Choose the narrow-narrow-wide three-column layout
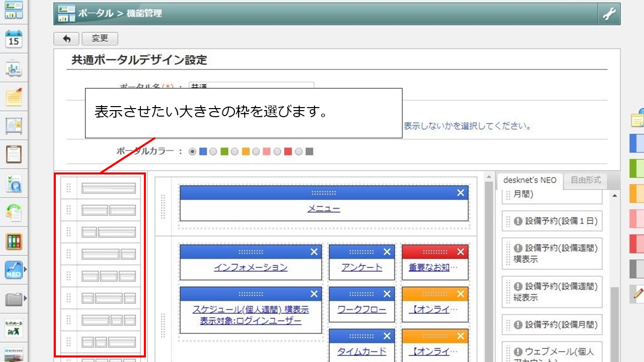The width and height of the screenshot is (644, 362). click(109, 342)
